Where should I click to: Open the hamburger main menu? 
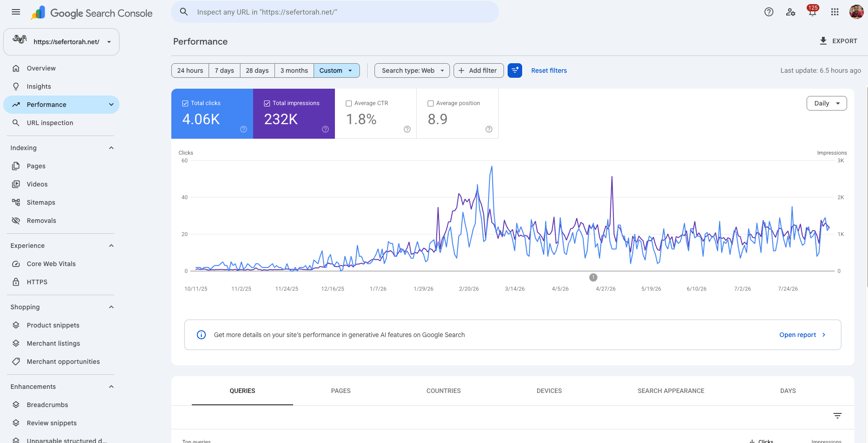(16, 12)
